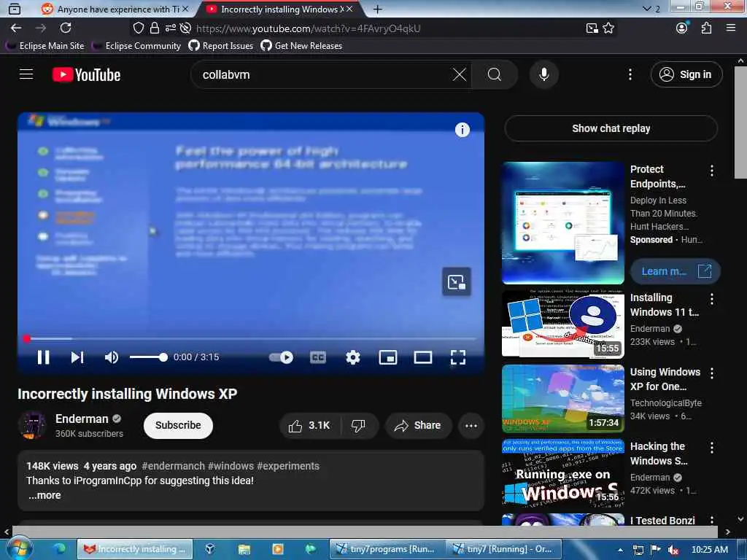
Task: Open options for Using Windows XP video
Action: [712, 373]
